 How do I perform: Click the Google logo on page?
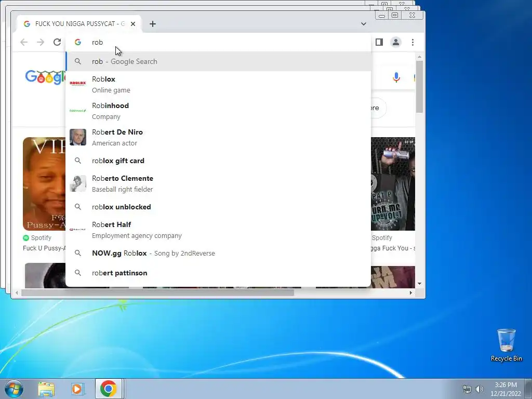point(45,77)
